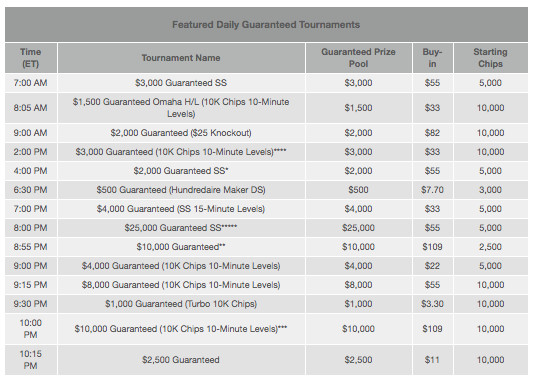
Task: Click the 2:00 PM time cell
Action: click(x=31, y=152)
